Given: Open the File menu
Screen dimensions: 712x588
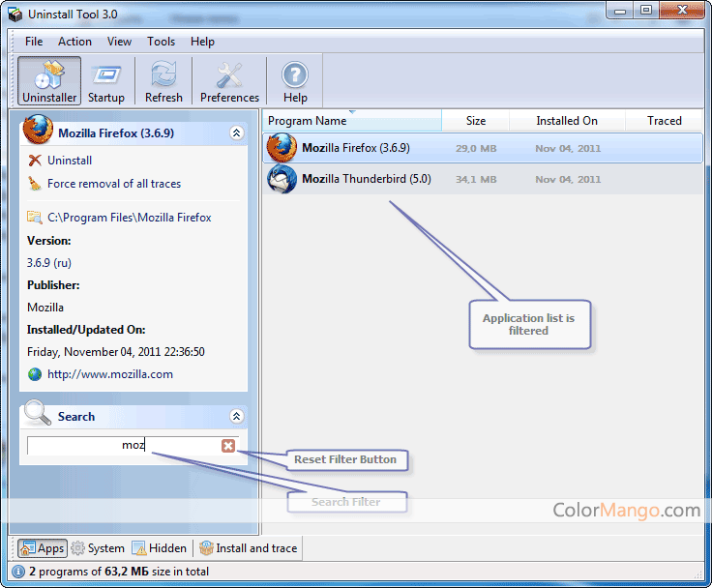Looking at the screenshot, I should (x=34, y=42).
